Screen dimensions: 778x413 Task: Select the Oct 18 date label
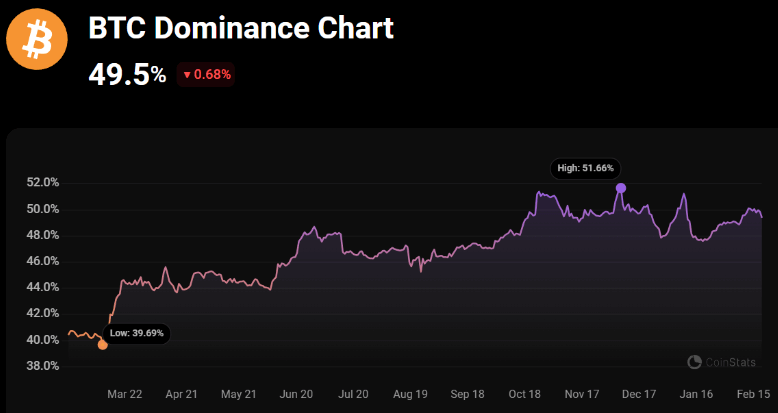[x=526, y=394]
